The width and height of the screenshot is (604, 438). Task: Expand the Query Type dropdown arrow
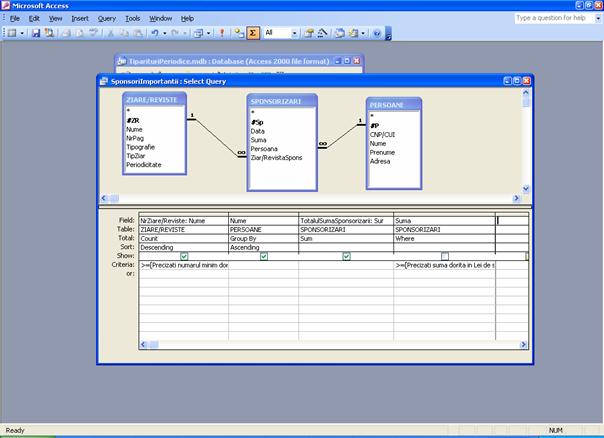point(207,33)
